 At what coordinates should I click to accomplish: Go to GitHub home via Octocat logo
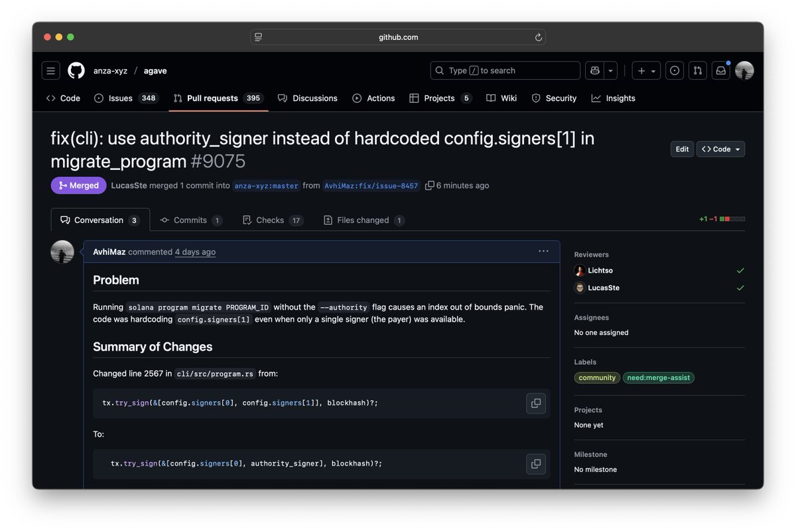tap(76, 70)
